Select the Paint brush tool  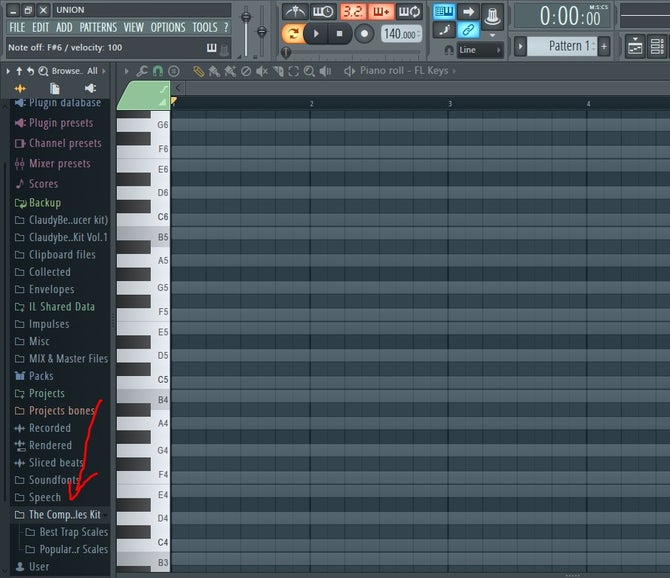click(x=214, y=71)
